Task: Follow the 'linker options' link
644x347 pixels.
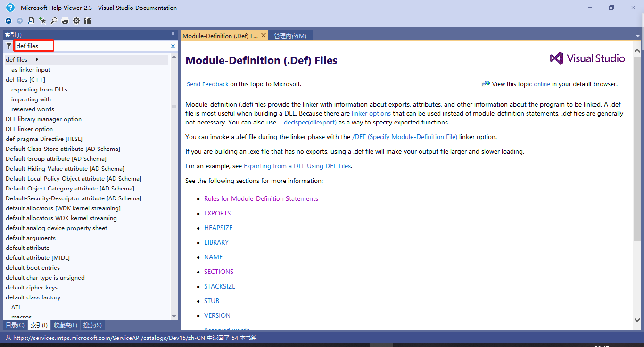Action: 371,113
